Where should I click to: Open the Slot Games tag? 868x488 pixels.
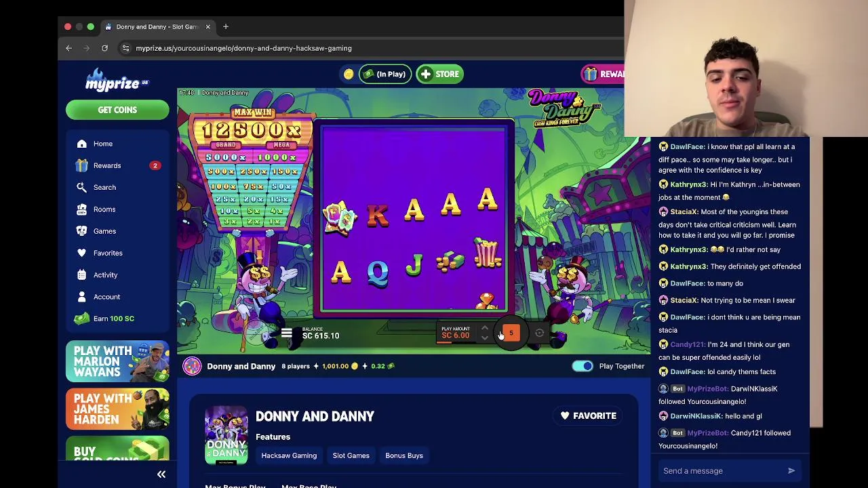tap(351, 455)
